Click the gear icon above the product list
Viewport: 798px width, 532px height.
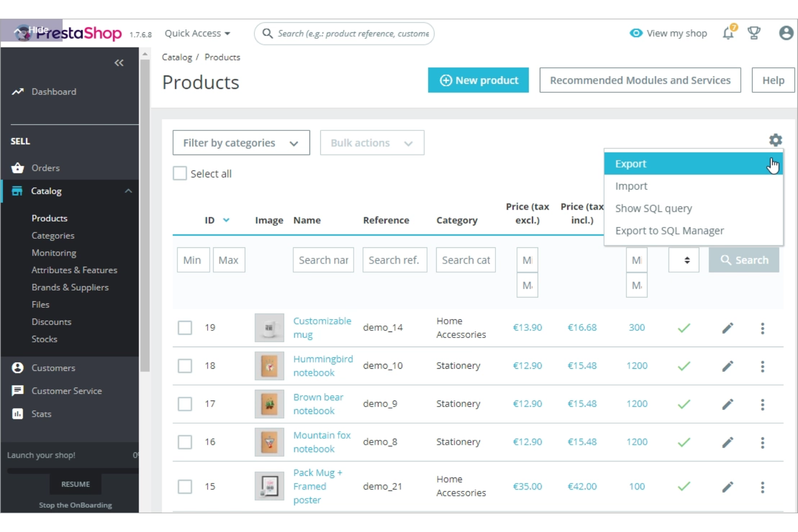(x=775, y=140)
